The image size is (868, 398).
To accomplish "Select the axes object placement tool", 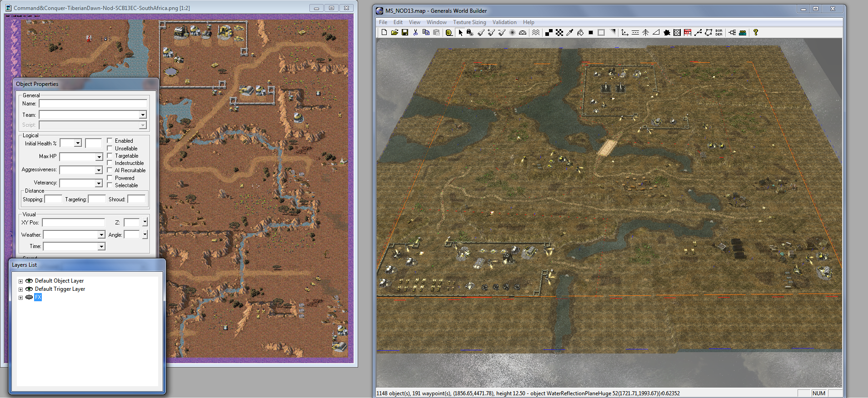I will click(625, 32).
